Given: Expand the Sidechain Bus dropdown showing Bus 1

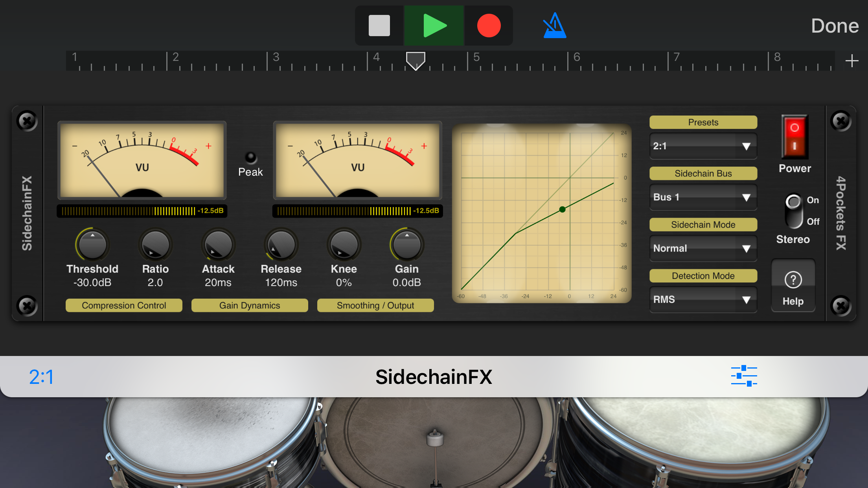Looking at the screenshot, I should pos(703,197).
